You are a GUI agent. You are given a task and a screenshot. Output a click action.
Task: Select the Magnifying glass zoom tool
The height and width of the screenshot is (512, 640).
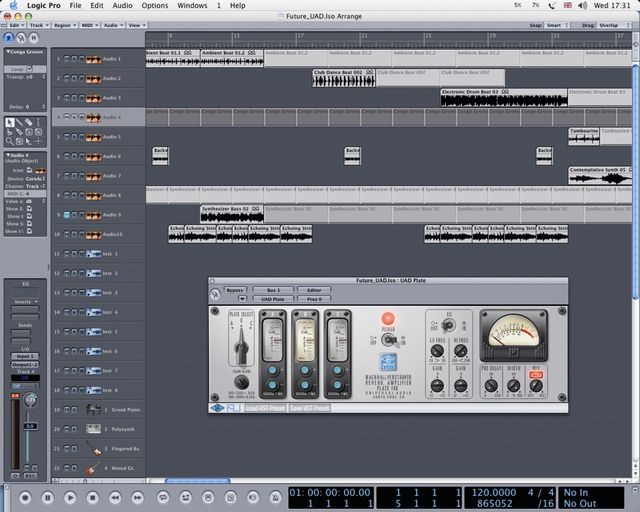coord(9,141)
